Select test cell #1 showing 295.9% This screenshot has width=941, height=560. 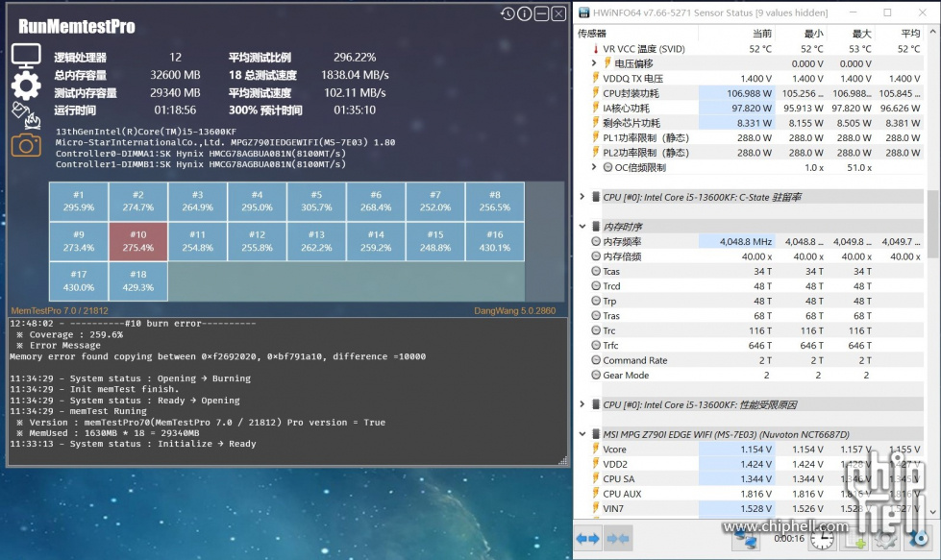79,201
